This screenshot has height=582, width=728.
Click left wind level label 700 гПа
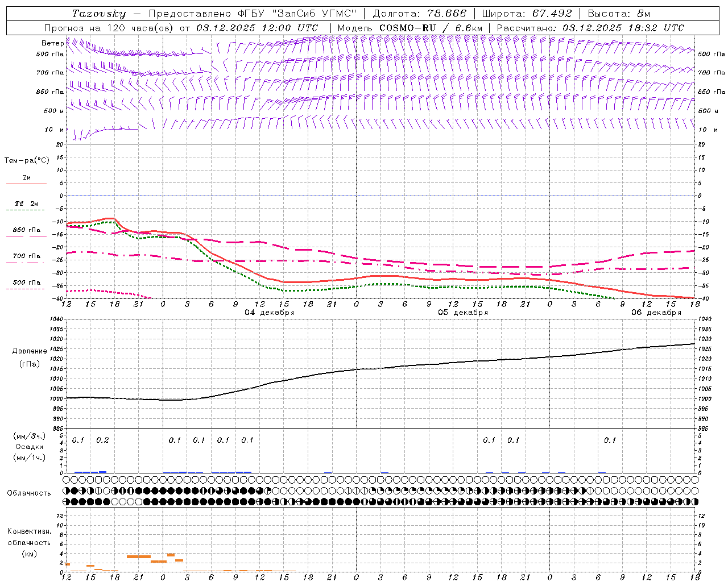point(50,73)
